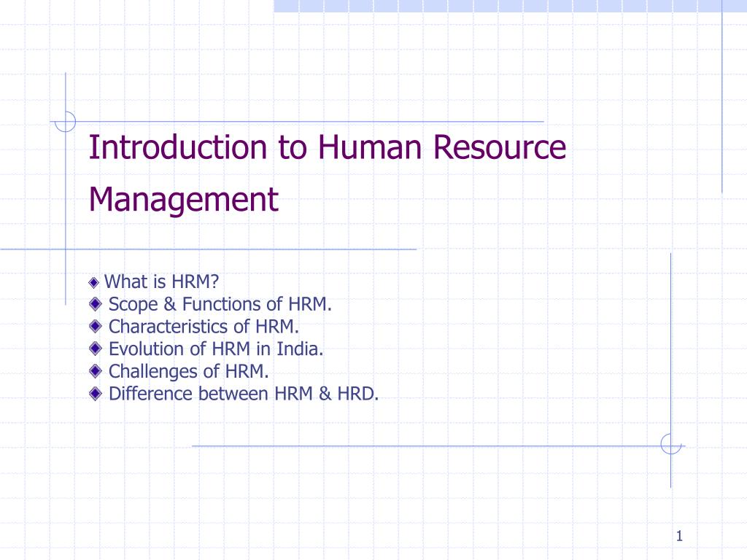747x560 pixels.
Task: Click diamond bullet beside 'What is HRM?'
Action: [94, 283]
